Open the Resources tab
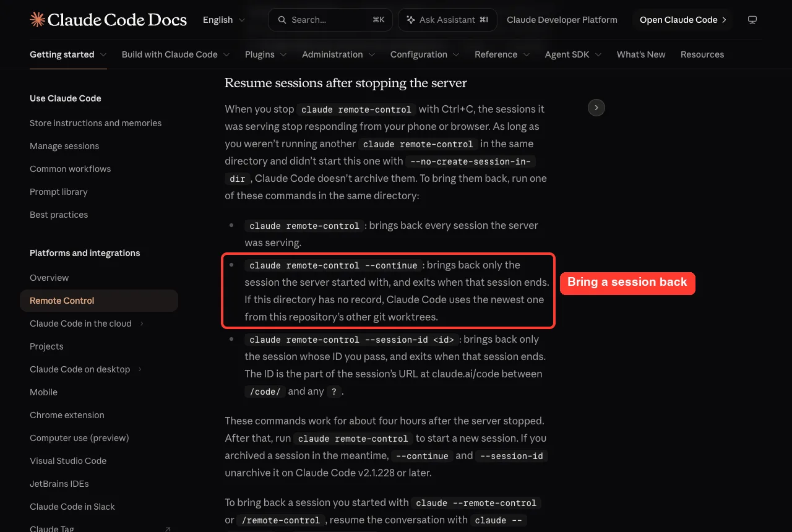The width and height of the screenshot is (792, 532). coord(702,54)
